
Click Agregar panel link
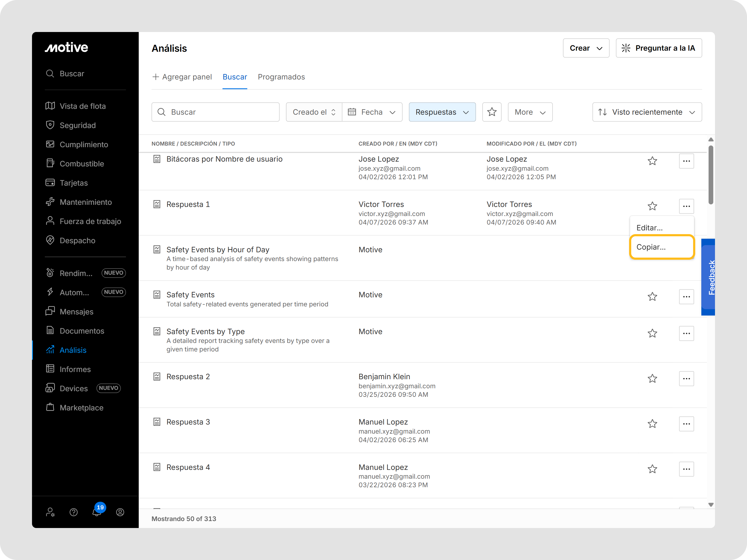point(182,77)
